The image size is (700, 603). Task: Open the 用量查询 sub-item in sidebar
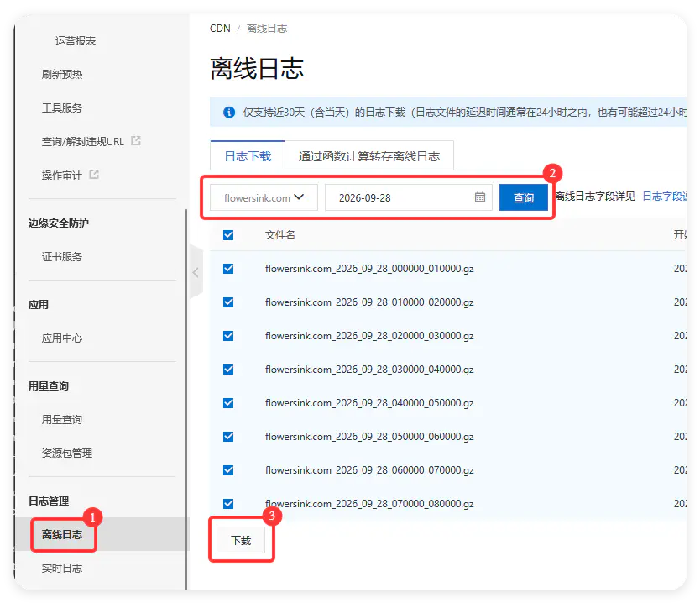tap(62, 419)
